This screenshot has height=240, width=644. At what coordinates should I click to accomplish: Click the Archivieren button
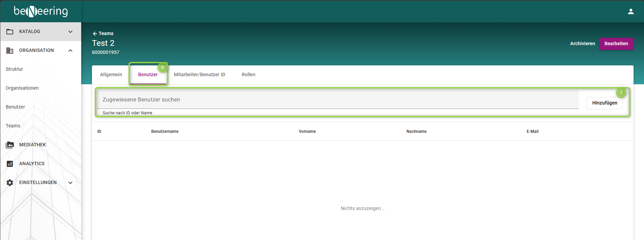582,43
